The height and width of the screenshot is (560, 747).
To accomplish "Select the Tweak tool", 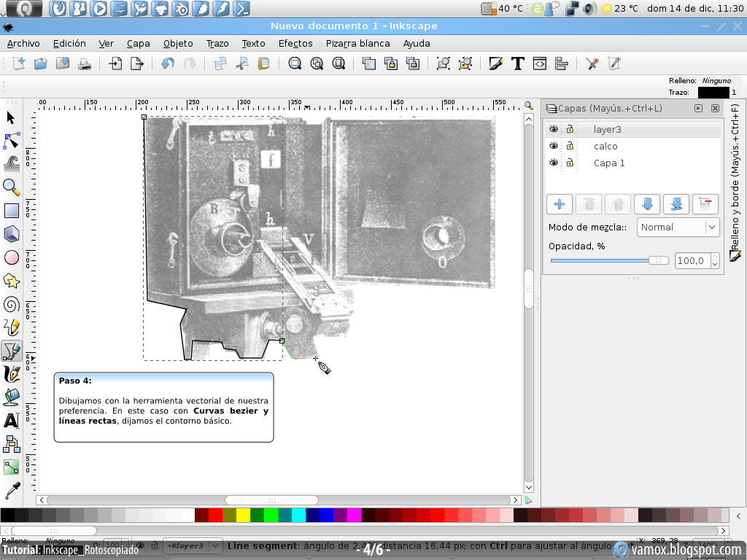I will point(12,164).
